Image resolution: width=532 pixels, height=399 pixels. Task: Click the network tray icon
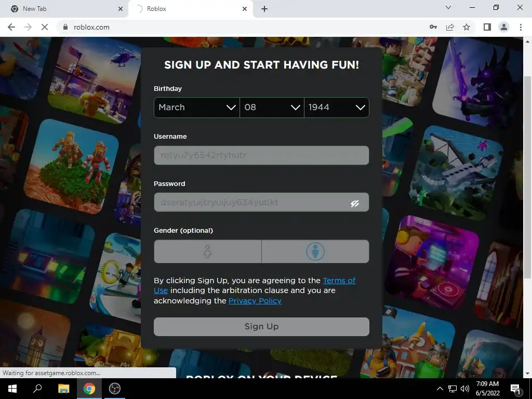click(453, 389)
